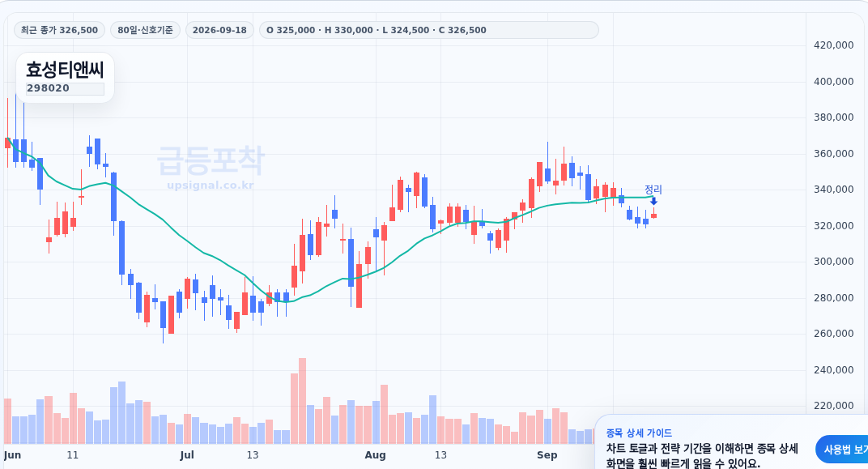Viewport: 868px width, 469px height.
Task: Click the latest red candle under 정리
Action: coord(653,216)
